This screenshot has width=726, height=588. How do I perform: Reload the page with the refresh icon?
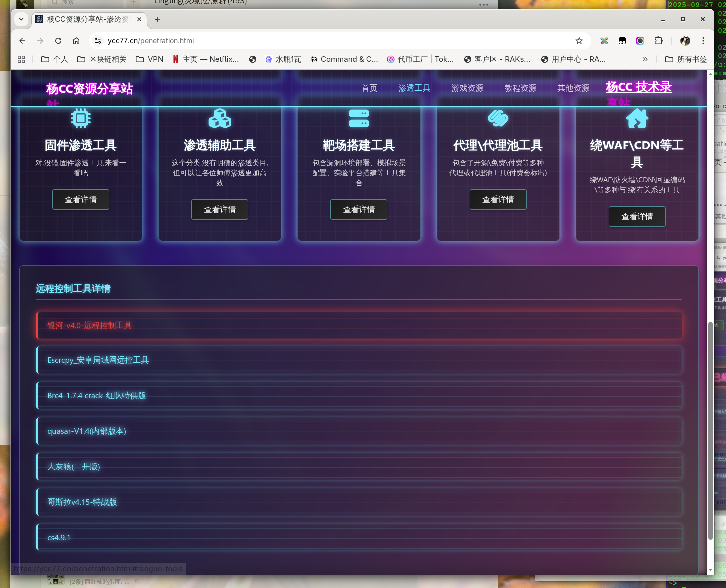pos(58,41)
